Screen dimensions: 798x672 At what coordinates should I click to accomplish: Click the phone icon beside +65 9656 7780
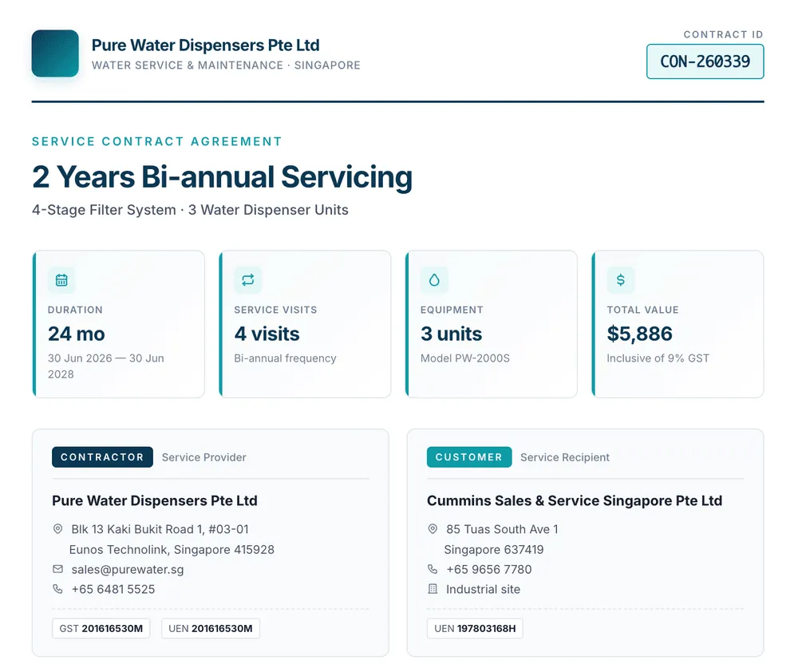pyautogui.click(x=433, y=569)
